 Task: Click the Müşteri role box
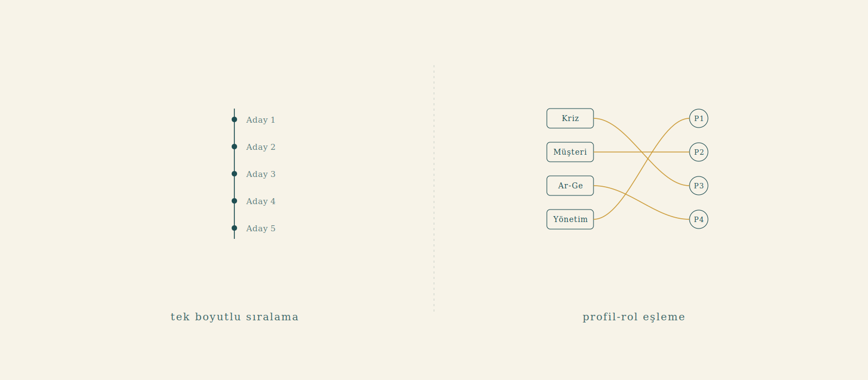(570, 152)
